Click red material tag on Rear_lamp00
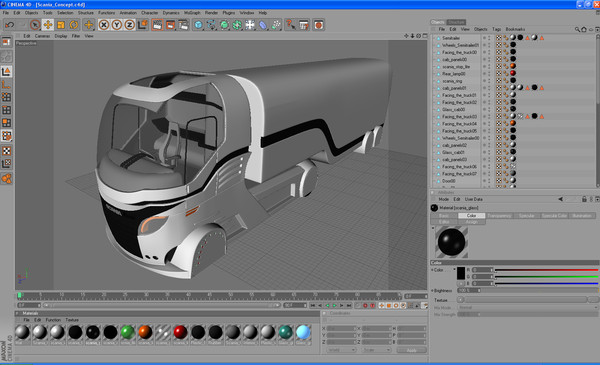This screenshot has height=365, width=600. point(513,73)
